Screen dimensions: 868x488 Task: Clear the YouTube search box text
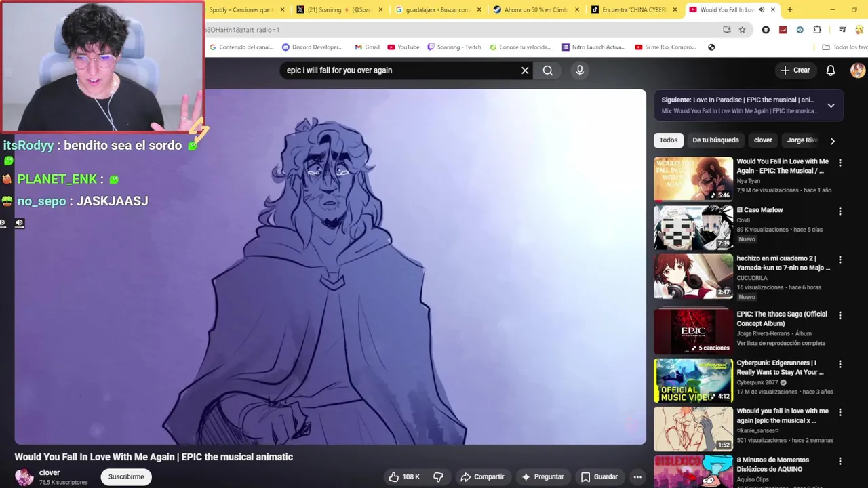point(525,70)
